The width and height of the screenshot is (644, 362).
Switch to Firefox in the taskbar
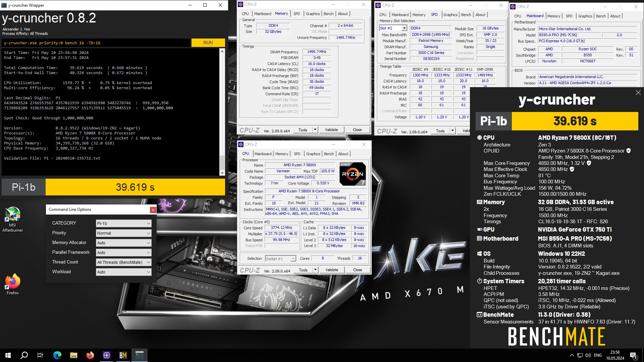[x=90, y=355]
